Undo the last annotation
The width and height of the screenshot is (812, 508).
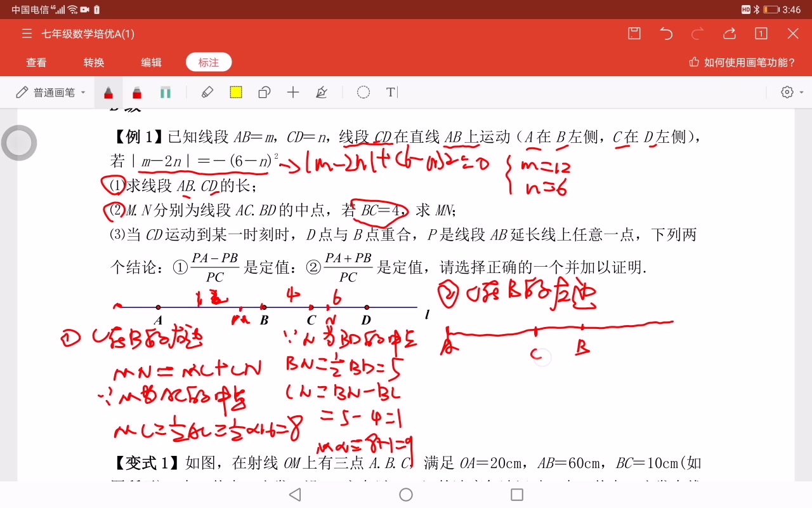coord(665,33)
